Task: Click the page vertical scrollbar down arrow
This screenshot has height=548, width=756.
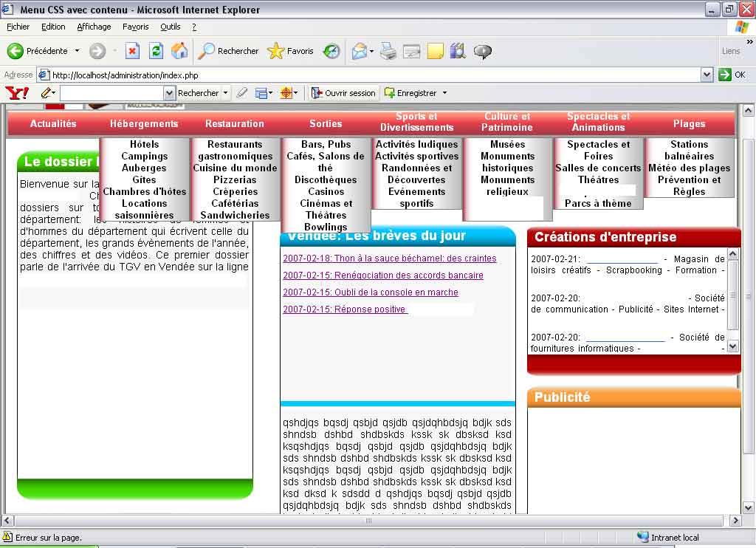Action: point(749,507)
